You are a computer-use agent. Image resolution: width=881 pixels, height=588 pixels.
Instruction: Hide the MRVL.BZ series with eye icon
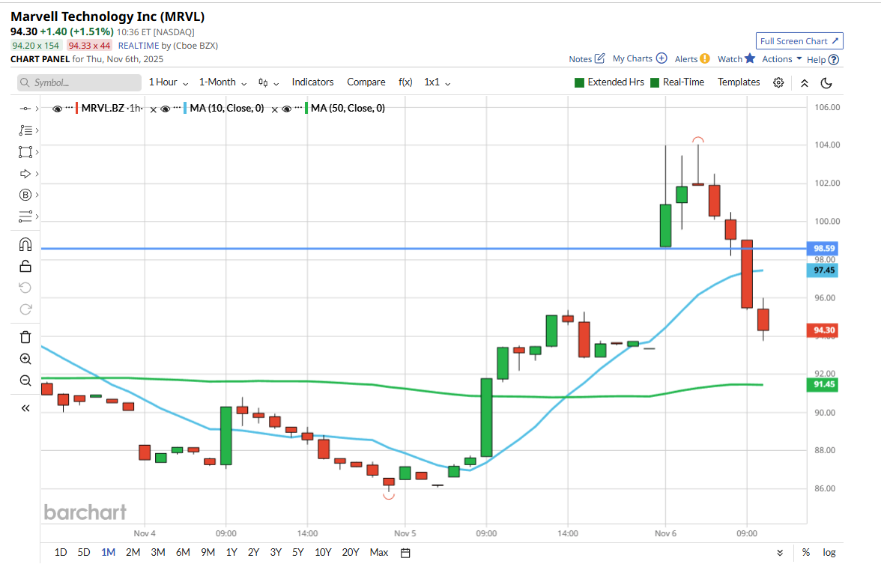57,109
